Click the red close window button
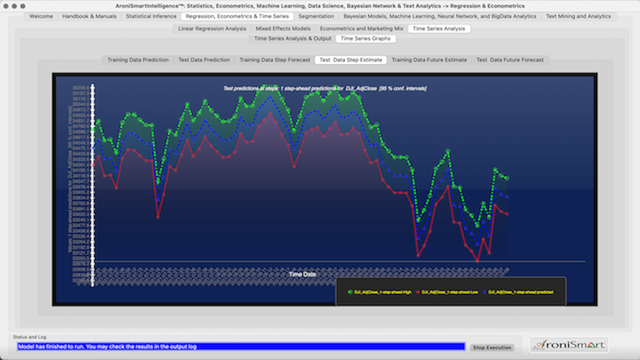Image resolution: width=640 pixels, height=360 pixels. [x=6, y=6]
